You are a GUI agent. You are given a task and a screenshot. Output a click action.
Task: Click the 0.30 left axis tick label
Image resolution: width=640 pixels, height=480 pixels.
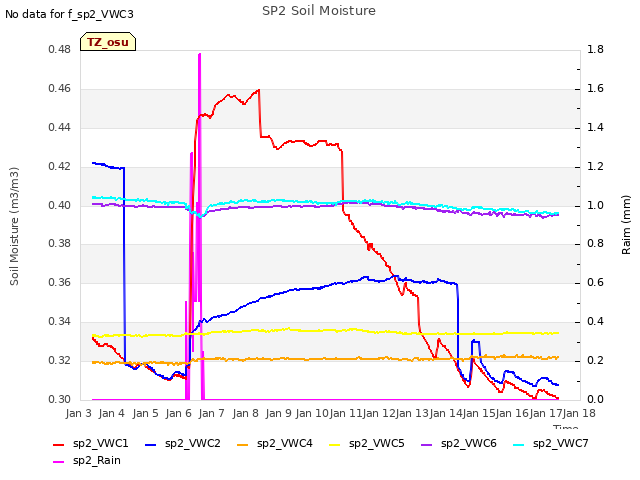60,399
